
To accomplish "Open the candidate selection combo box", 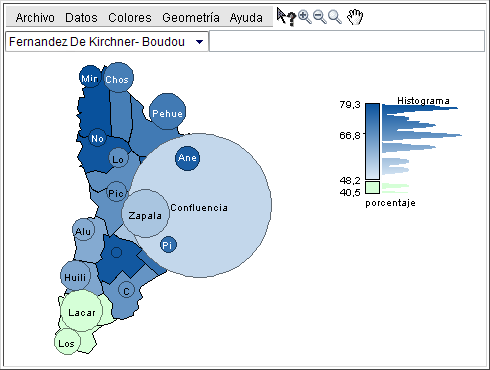I will [x=107, y=42].
